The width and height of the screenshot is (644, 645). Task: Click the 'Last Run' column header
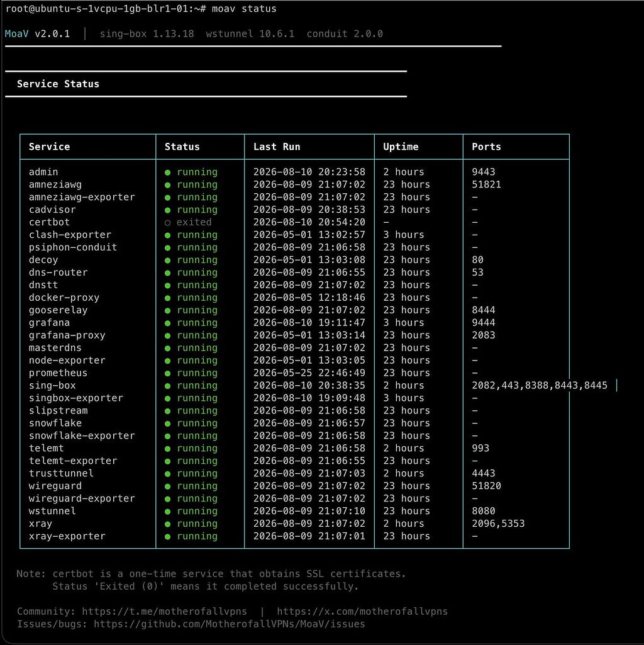277,147
